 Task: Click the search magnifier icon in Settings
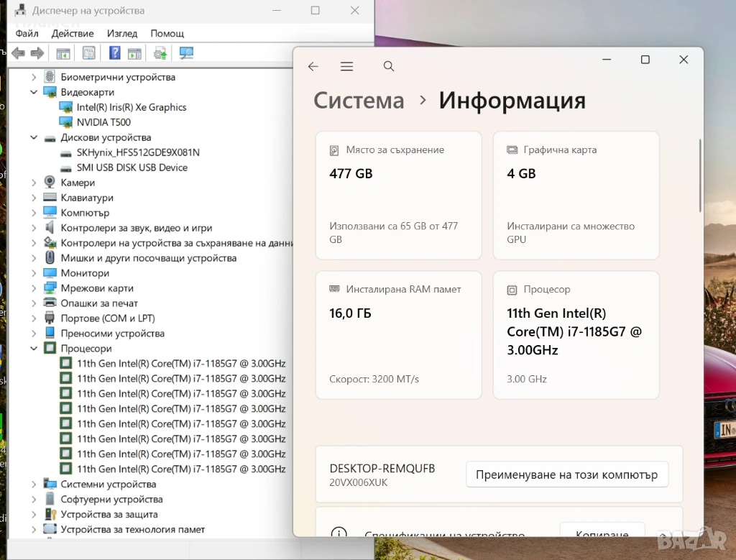[389, 67]
